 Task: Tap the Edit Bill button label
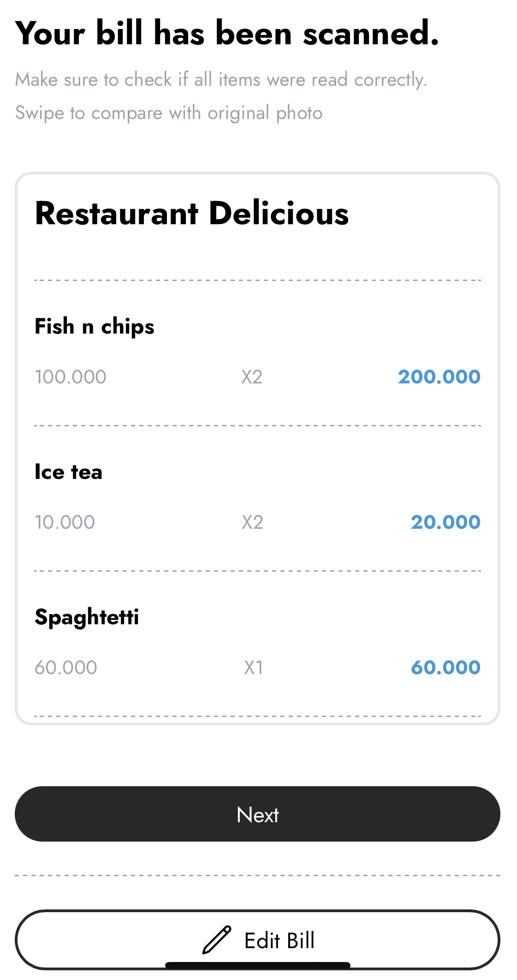[279, 940]
